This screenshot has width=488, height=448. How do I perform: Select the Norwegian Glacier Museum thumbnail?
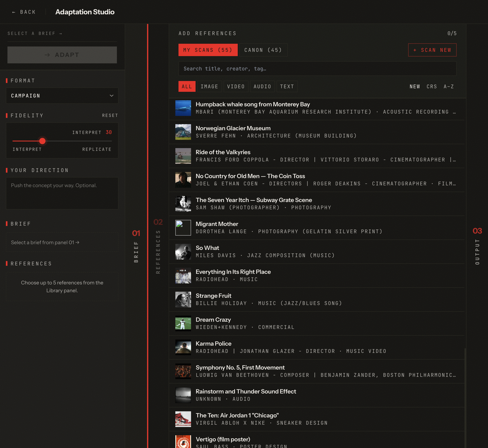pos(183,132)
